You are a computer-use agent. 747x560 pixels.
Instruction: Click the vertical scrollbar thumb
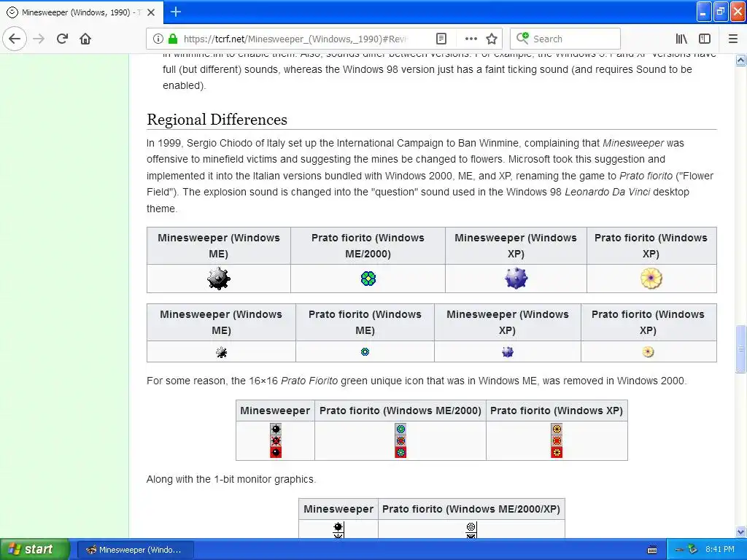(741, 349)
